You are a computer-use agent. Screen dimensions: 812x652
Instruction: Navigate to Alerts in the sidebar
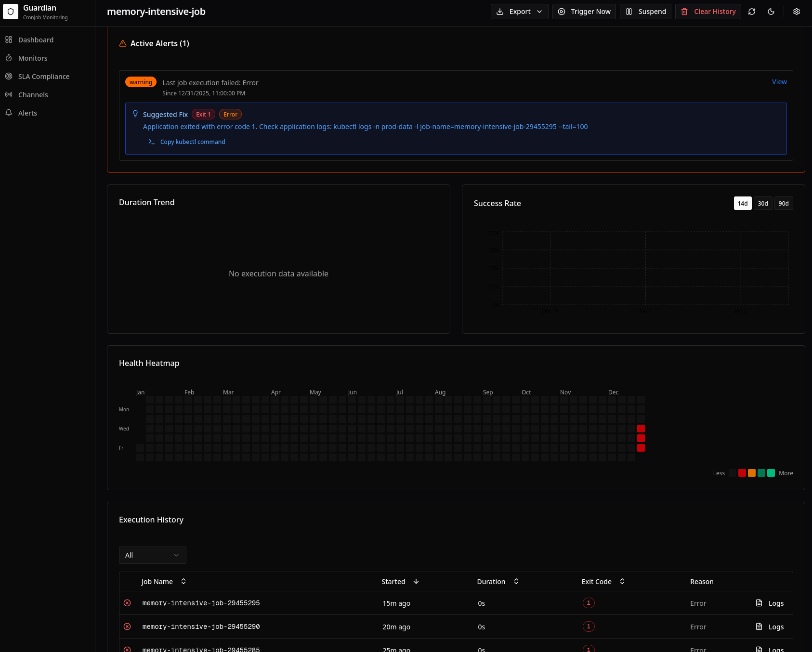27,113
